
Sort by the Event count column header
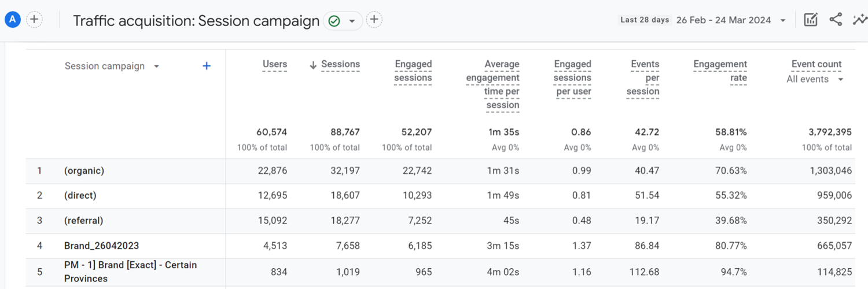pyautogui.click(x=816, y=64)
